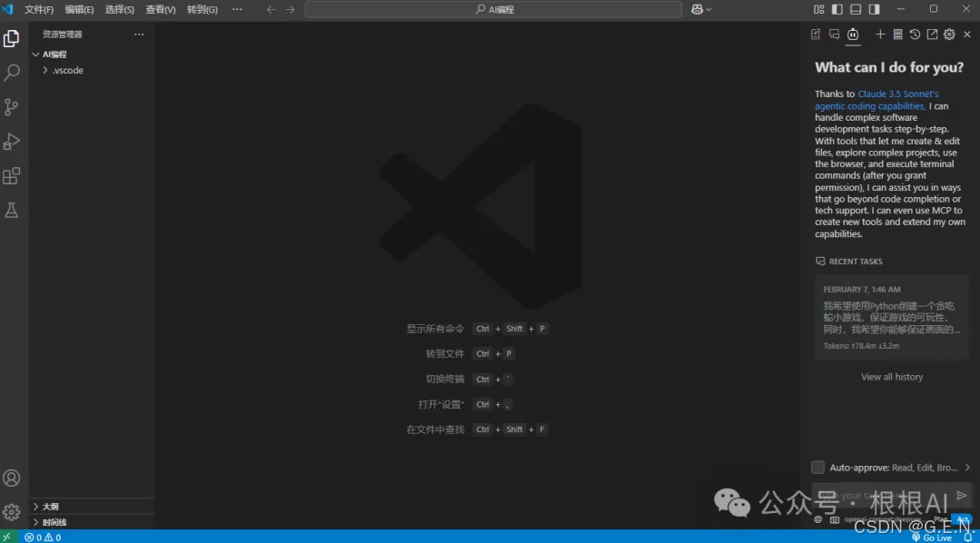This screenshot has height=543, width=980.
Task: Open the 转到(G) menu
Action: pyautogui.click(x=202, y=9)
